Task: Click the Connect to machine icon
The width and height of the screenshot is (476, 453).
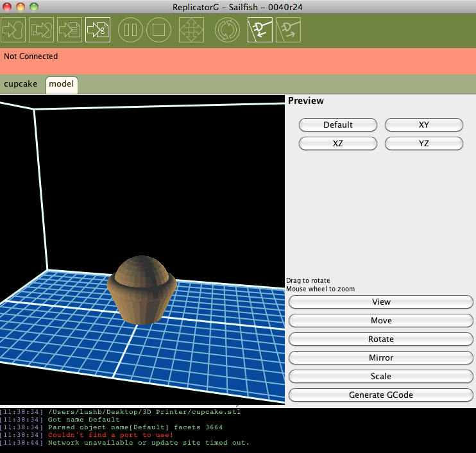Action: tap(260, 30)
